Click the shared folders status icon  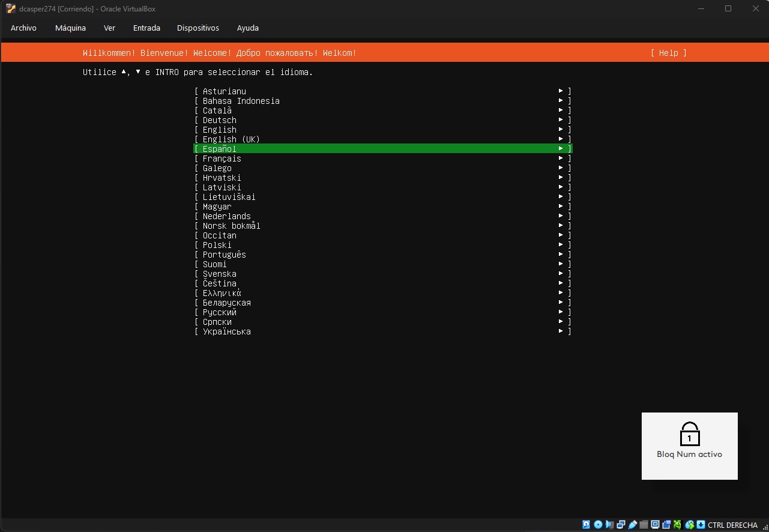(x=644, y=525)
